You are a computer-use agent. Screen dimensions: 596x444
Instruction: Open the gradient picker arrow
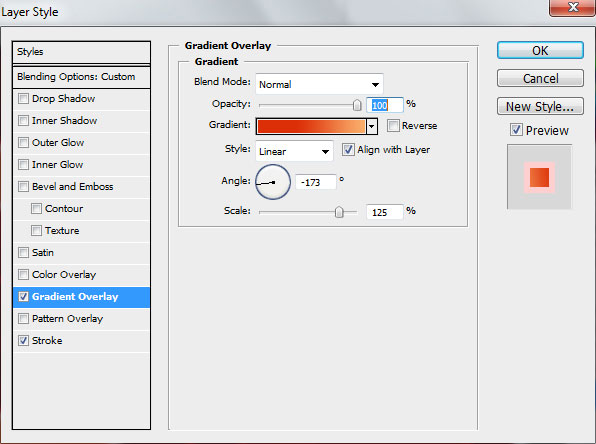pyautogui.click(x=372, y=126)
